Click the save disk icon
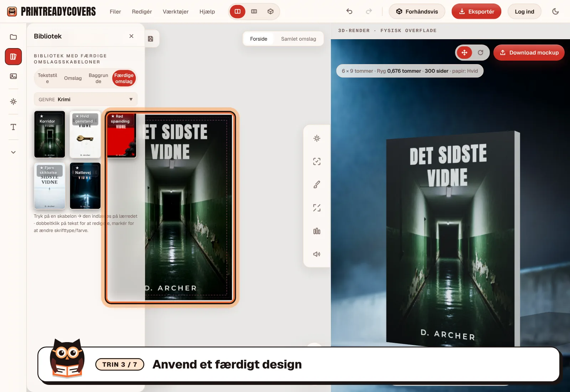The width and height of the screenshot is (570, 392). 151,39
